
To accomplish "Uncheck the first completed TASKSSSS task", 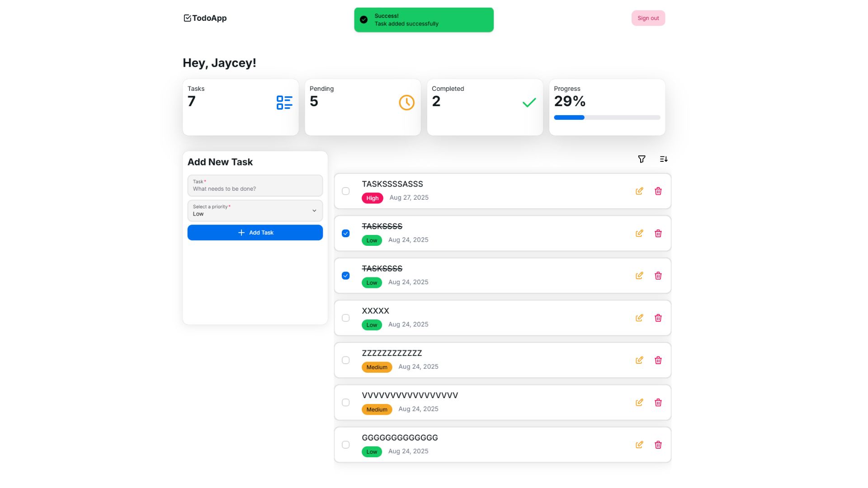I will coord(346,234).
